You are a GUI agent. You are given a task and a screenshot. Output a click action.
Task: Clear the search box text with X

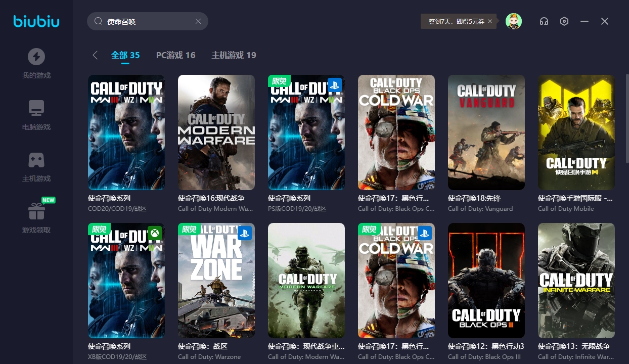pos(198,21)
